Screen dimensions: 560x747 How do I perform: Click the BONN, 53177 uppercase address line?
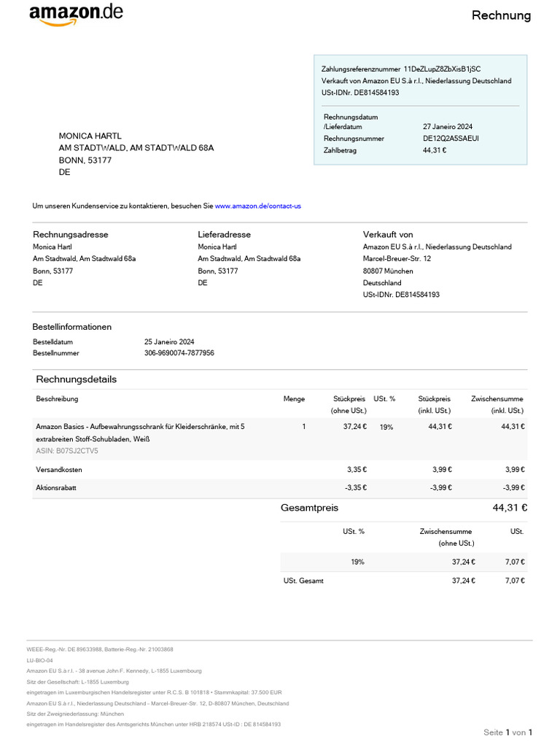[85, 160]
